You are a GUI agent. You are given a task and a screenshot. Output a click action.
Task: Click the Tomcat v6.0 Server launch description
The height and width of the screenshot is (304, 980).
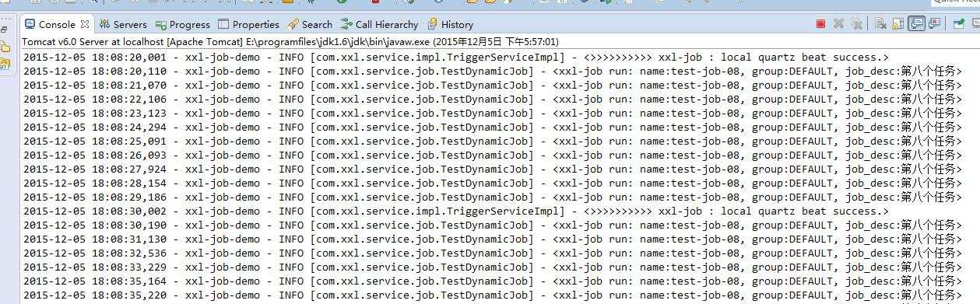pos(290,41)
